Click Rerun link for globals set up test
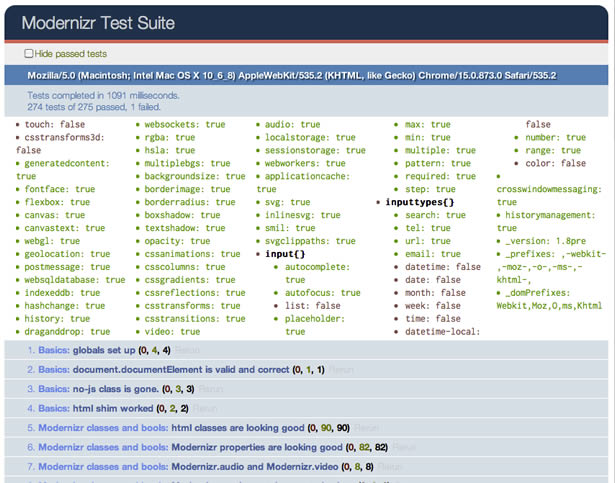This screenshot has width=615, height=483. click(x=187, y=350)
